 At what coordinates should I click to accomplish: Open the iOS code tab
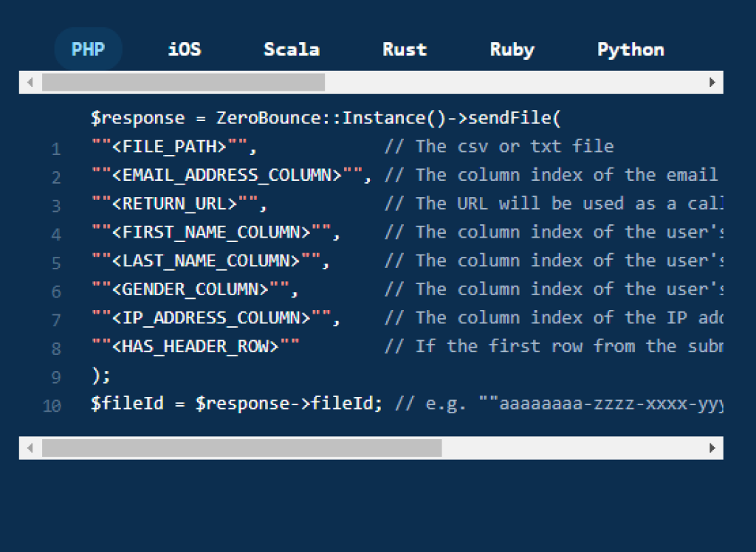tap(185, 49)
